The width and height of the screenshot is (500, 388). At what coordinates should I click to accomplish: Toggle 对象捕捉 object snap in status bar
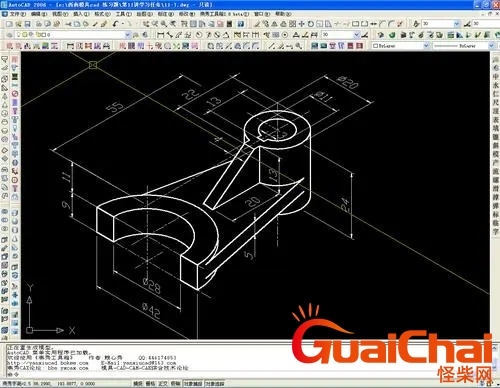tap(193, 384)
